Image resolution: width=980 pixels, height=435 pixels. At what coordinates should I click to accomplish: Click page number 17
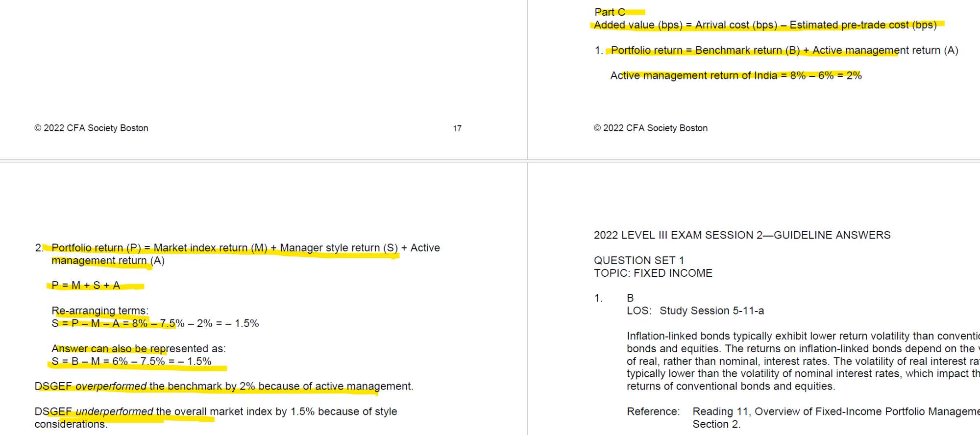click(x=457, y=128)
